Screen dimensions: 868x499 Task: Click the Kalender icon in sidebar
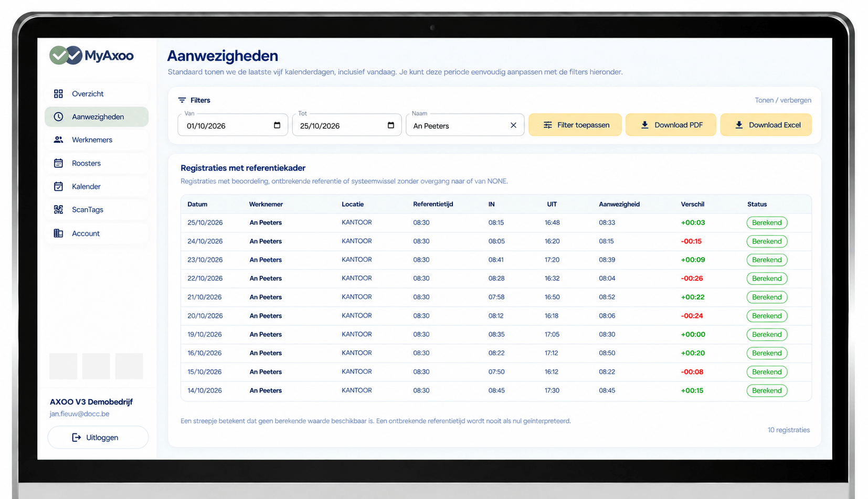pos(58,186)
